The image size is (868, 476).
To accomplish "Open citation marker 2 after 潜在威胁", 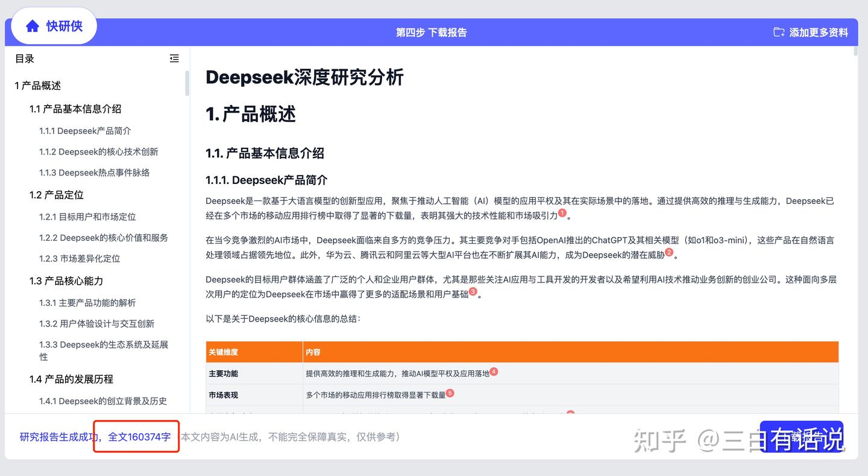I will pyautogui.click(x=669, y=252).
